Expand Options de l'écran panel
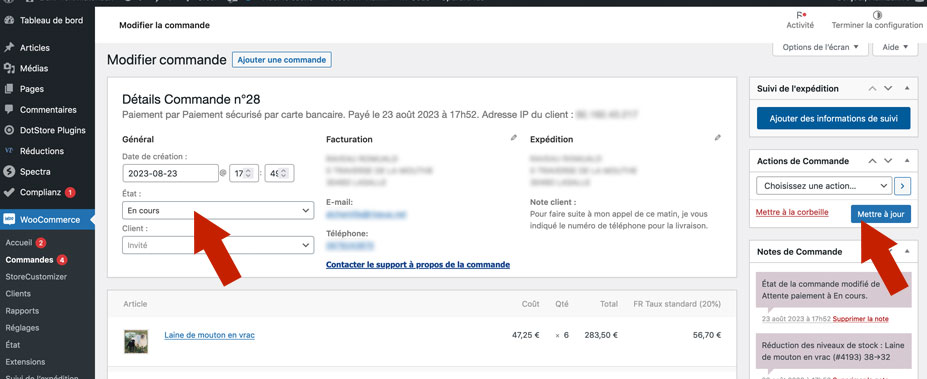This screenshot has width=927, height=379. (820, 47)
